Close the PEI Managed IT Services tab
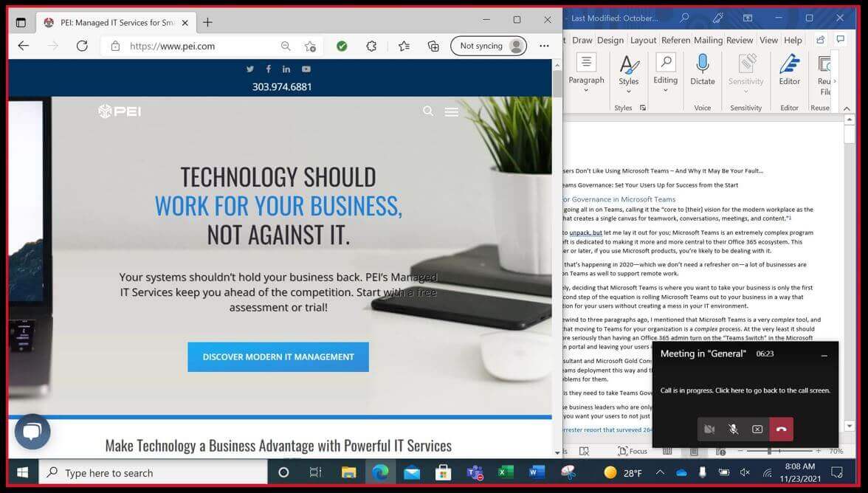Image resolution: width=868 pixels, height=493 pixels. (x=185, y=23)
